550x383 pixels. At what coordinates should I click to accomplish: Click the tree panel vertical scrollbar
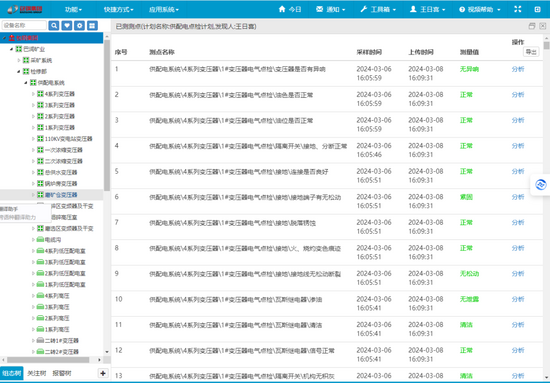[x=107, y=116]
